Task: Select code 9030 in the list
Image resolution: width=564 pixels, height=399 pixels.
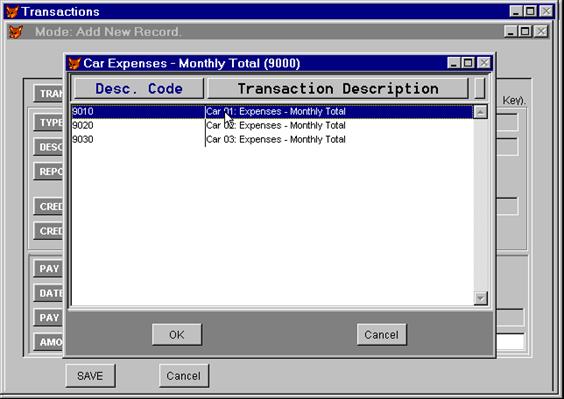Action: click(82, 140)
